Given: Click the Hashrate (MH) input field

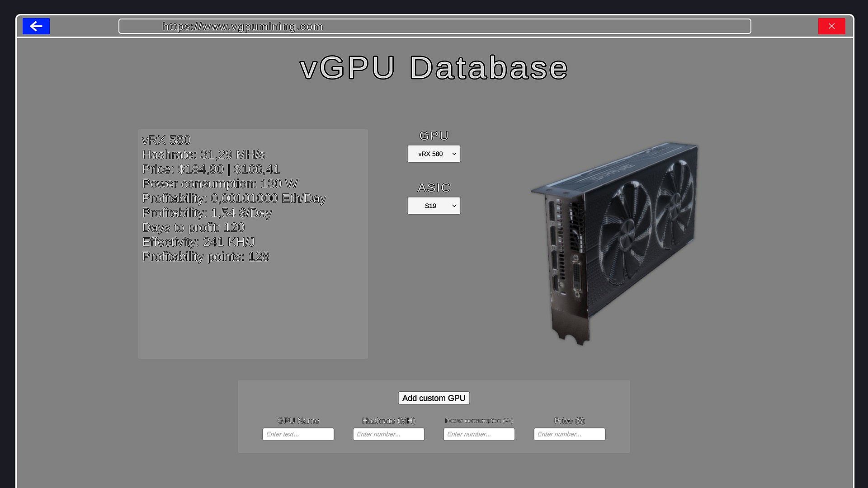Looking at the screenshot, I should (388, 434).
